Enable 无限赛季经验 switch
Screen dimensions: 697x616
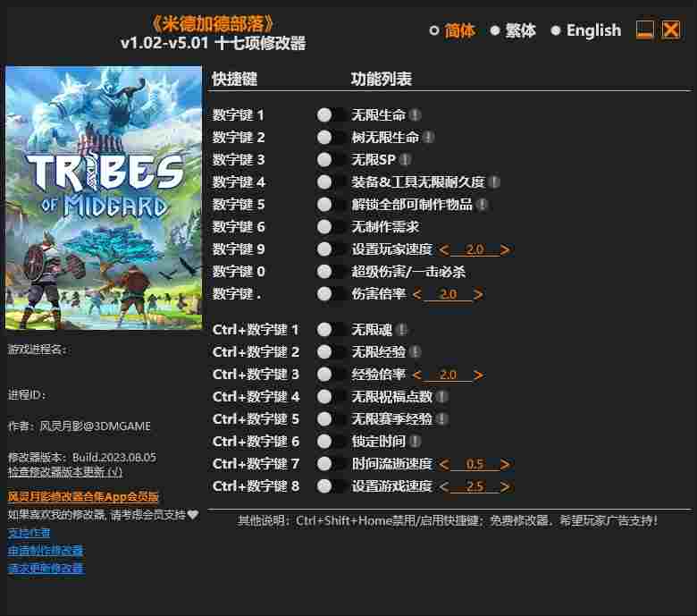pos(331,419)
